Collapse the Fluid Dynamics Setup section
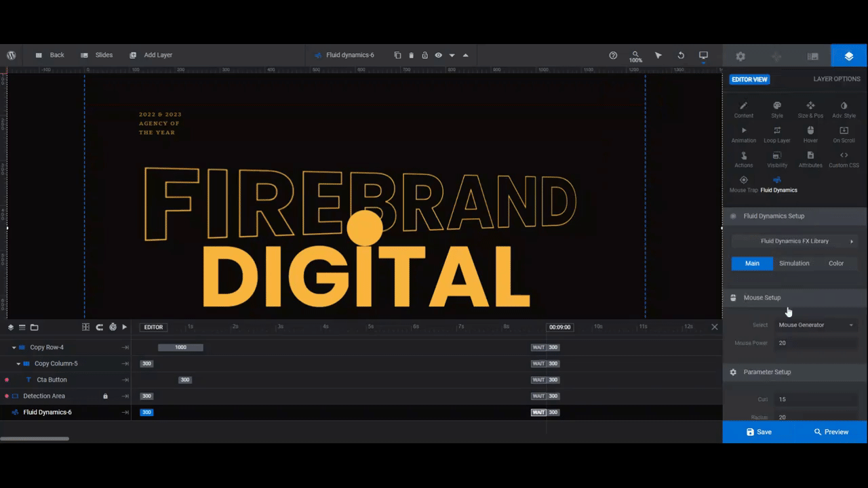Viewport: 868px width, 488px height. pos(794,216)
